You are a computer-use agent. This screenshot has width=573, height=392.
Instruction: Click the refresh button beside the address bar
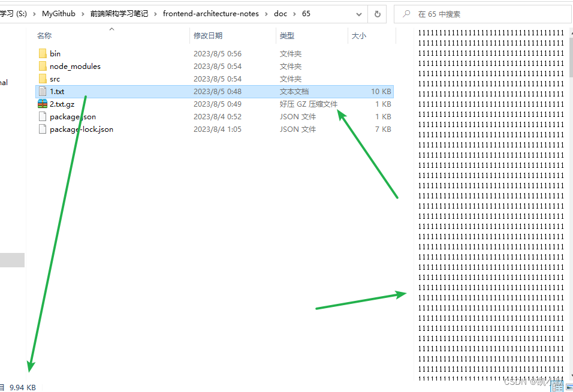click(378, 14)
